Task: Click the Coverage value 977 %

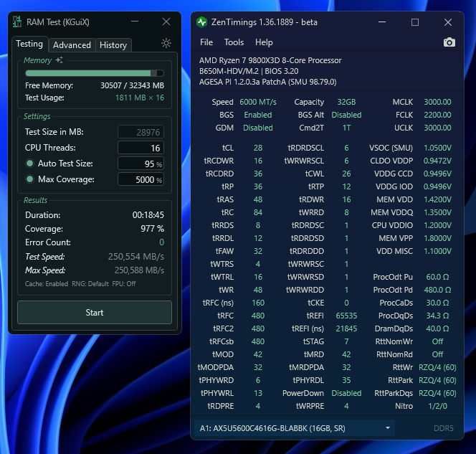Action: coord(153,229)
